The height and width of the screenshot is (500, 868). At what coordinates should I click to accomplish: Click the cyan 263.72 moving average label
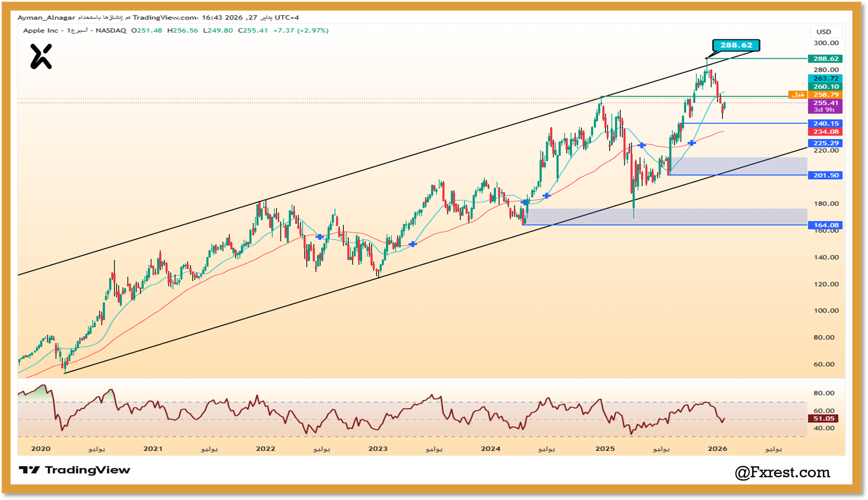coord(825,79)
